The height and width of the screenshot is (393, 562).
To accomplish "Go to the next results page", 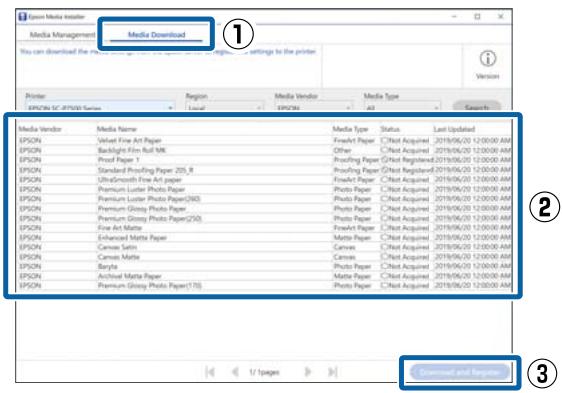I will click(308, 372).
